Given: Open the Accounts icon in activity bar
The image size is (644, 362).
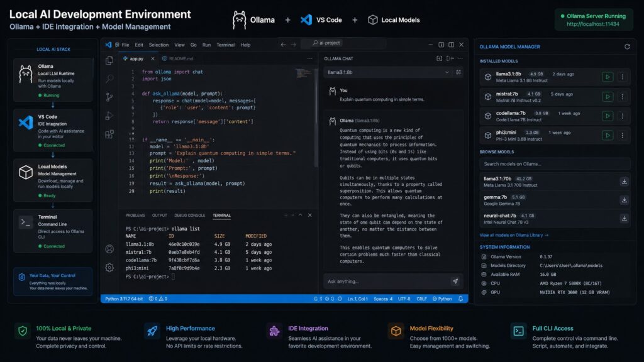Looking at the screenshot, I should (x=109, y=249).
